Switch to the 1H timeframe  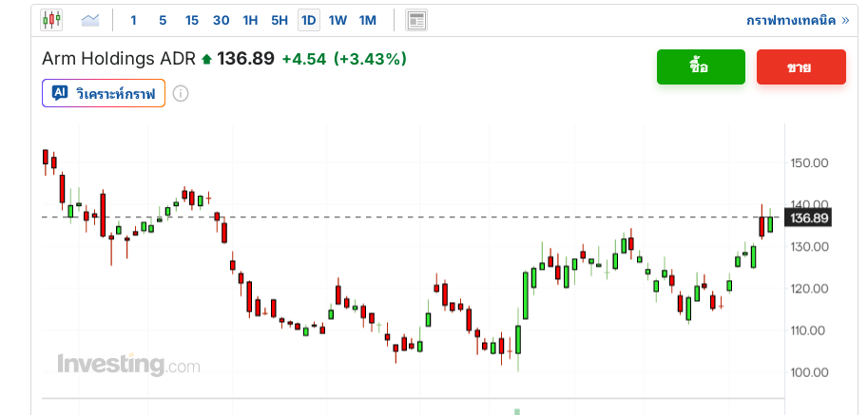click(x=250, y=21)
